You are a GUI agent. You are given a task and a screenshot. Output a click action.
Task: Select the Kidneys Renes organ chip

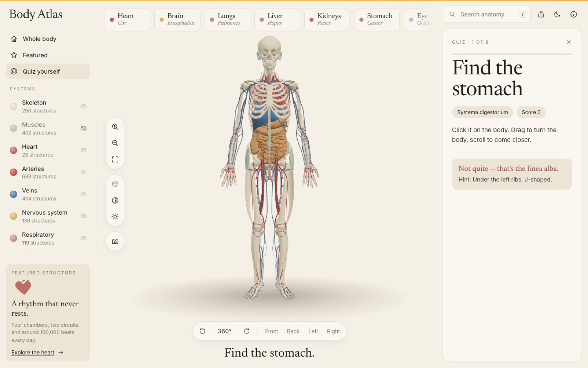coord(327,20)
